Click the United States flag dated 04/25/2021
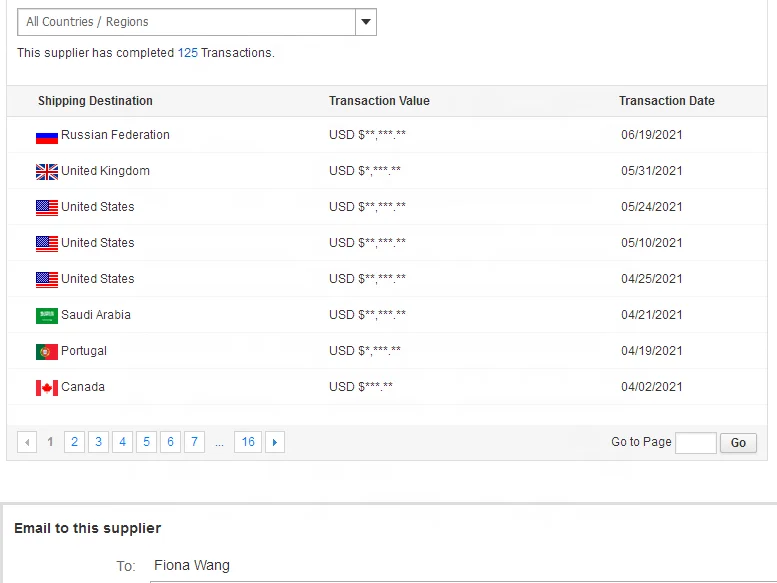The image size is (777, 583). pos(47,280)
